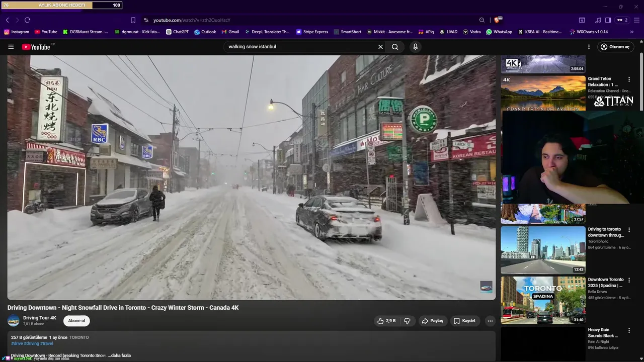Click the TORONTO location label in the description
The image size is (644, 362).
79,337
